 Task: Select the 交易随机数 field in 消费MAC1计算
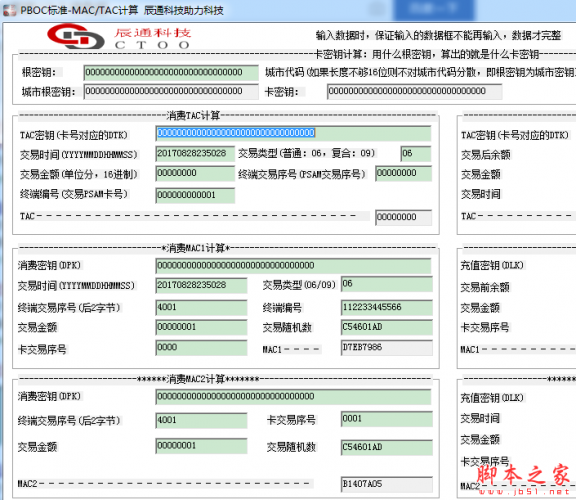click(387, 327)
